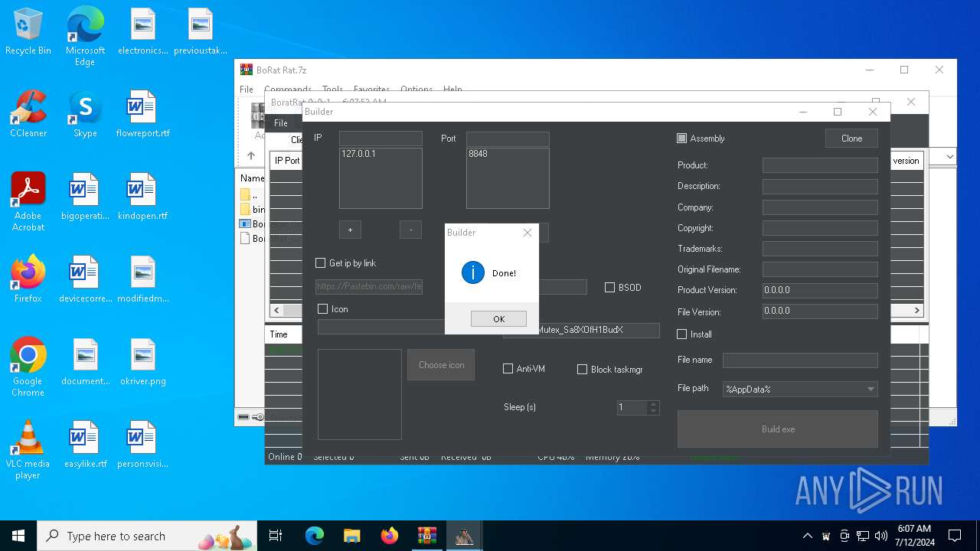Click OK in the Done dialog

(498, 319)
